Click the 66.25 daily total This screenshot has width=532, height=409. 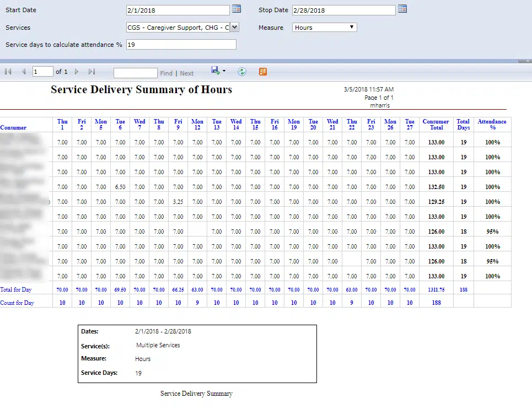[x=178, y=289]
